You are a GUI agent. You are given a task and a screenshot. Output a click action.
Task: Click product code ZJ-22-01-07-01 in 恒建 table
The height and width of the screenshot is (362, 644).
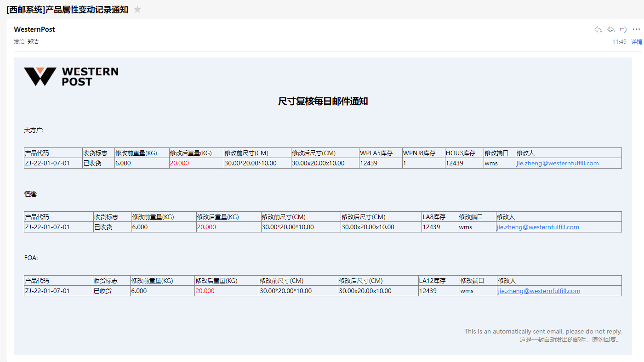47,227
